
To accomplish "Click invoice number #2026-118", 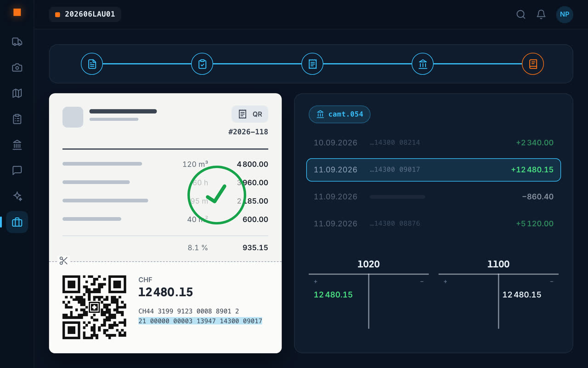I will 248,132.
